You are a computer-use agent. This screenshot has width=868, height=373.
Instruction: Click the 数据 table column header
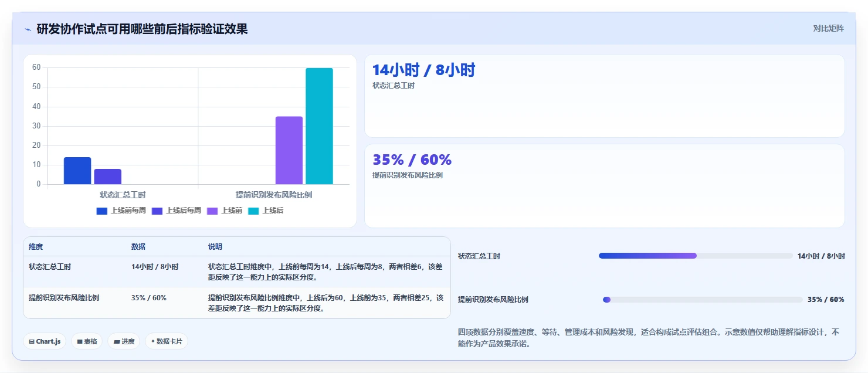pyautogui.click(x=138, y=247)
